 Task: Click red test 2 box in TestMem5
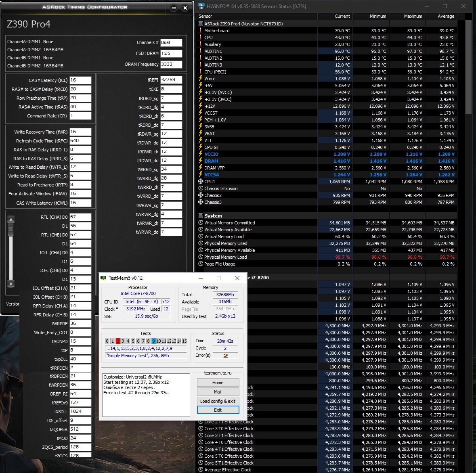tap(117, 341)
